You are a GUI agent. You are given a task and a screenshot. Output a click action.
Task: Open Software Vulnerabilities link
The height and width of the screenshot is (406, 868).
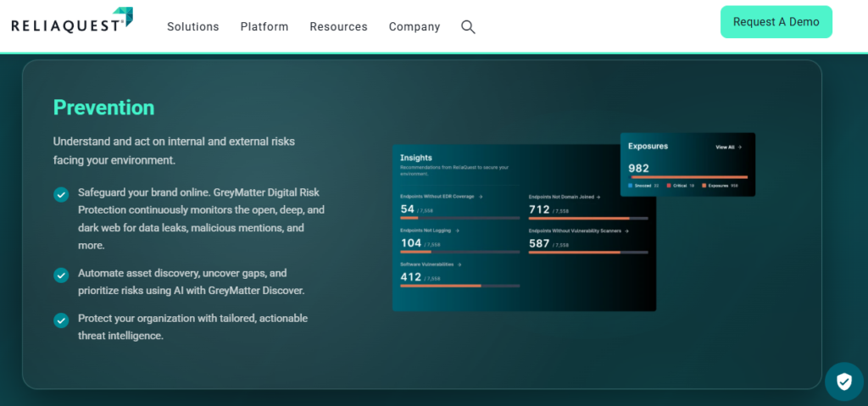(x=431, y=264)
